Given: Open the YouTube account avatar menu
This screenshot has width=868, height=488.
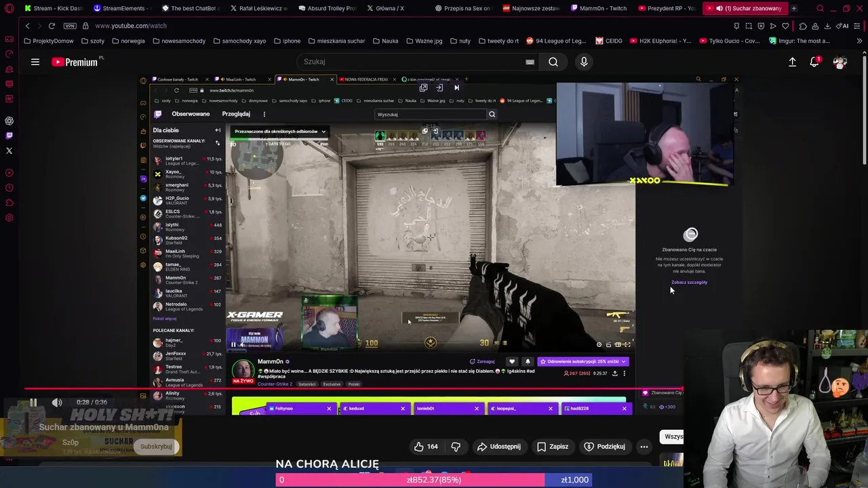Looking at the screenshot, I should [x=840, y=62].
